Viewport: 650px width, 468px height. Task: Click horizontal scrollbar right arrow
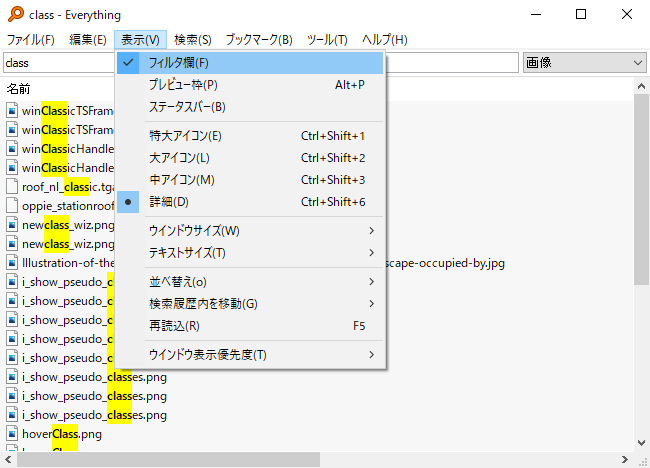tap(625, 459)
